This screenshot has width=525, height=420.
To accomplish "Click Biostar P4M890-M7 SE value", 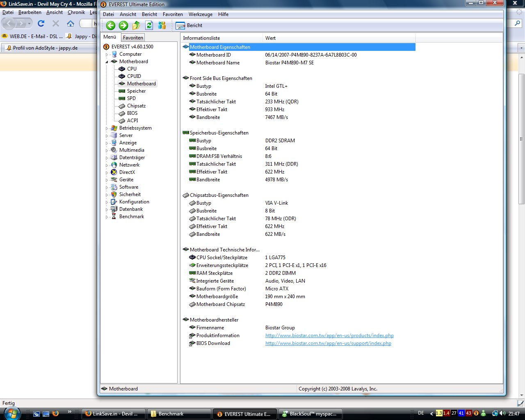I will click(x=290, y=63).
